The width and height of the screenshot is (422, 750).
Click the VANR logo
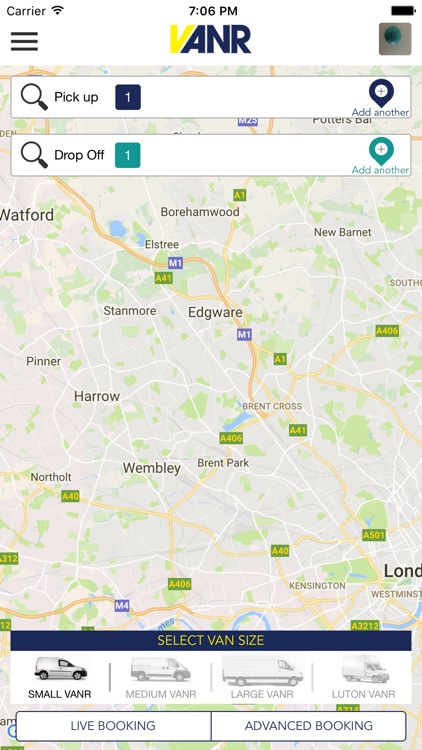coord(211,39)
